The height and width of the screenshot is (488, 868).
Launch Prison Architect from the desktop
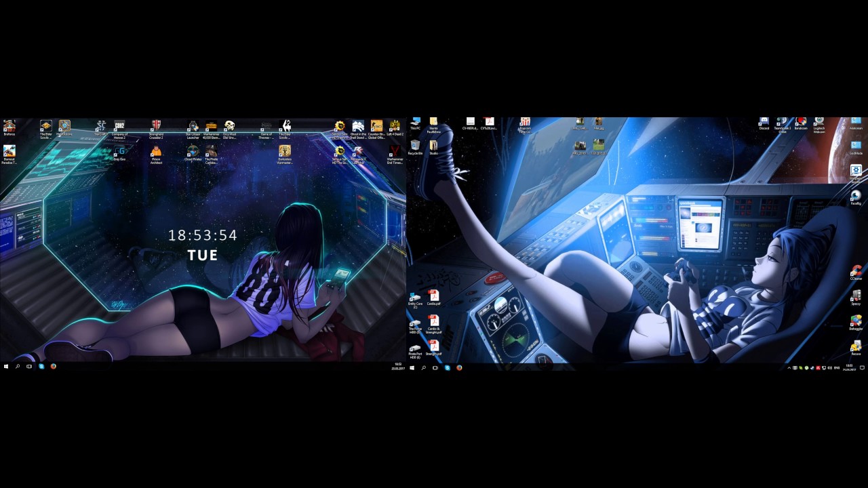click(156, 151)
